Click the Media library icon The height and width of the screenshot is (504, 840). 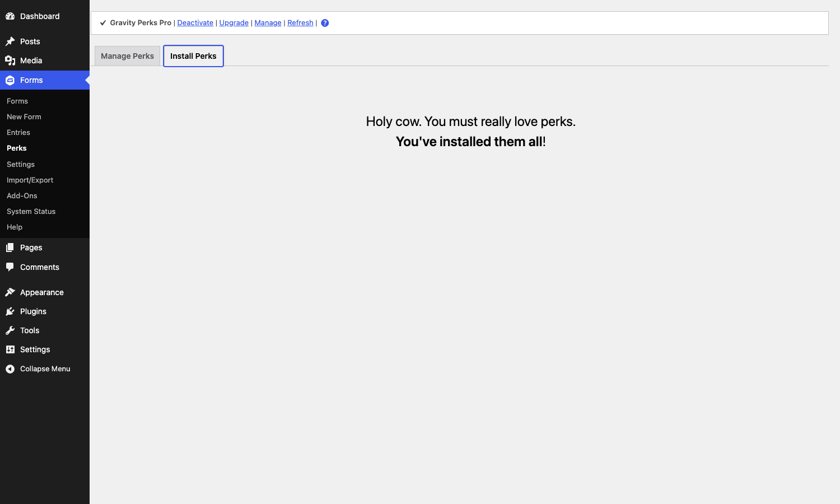point(10,60)
